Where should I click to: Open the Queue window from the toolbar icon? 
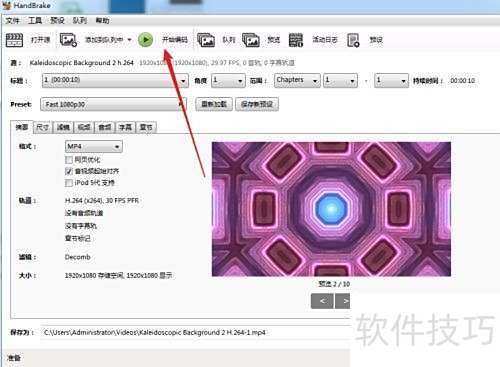[x=206, y=40]
